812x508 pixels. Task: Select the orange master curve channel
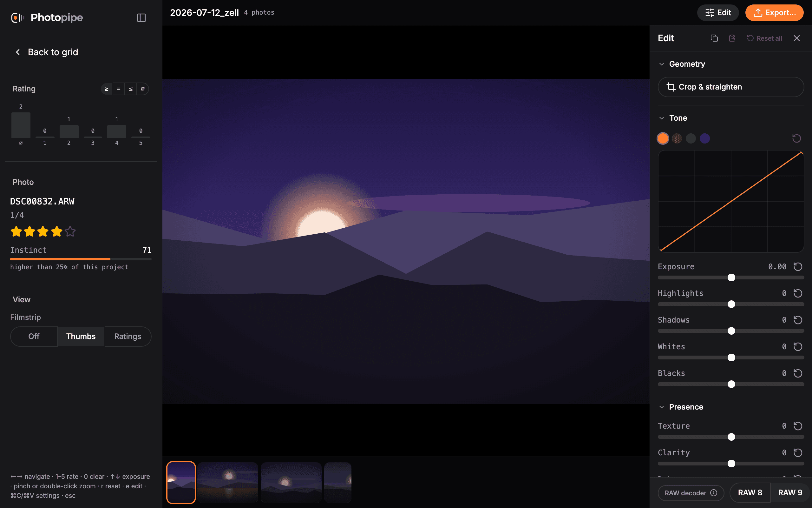(663, 138)
